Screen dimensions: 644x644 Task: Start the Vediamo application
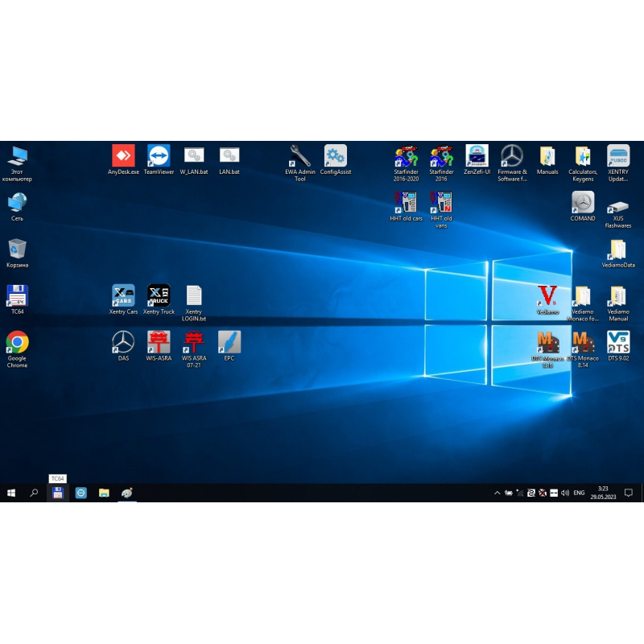click(547, 296)
